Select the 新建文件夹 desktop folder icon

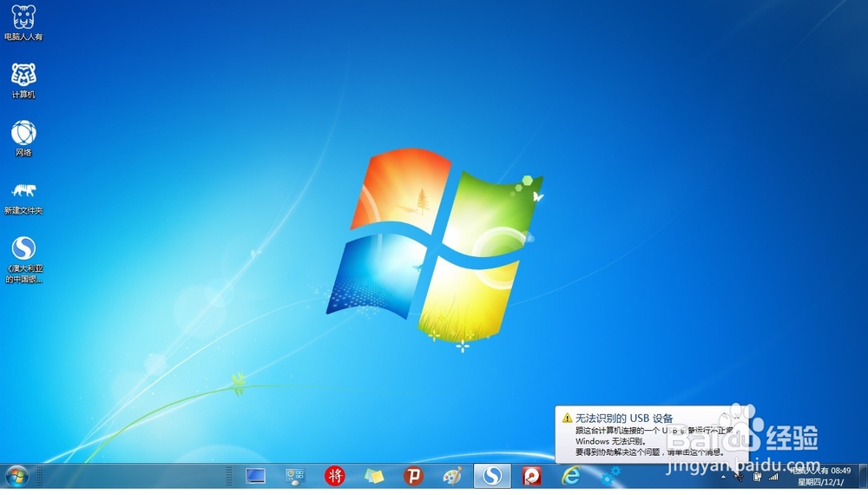pyautogui.click(x=23, y=198)
